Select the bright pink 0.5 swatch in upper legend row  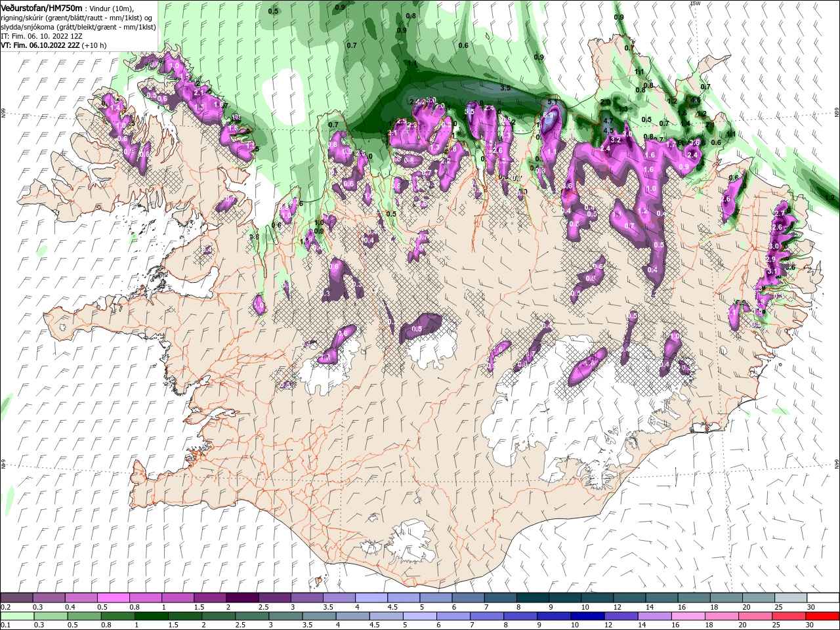coord(113,598)
